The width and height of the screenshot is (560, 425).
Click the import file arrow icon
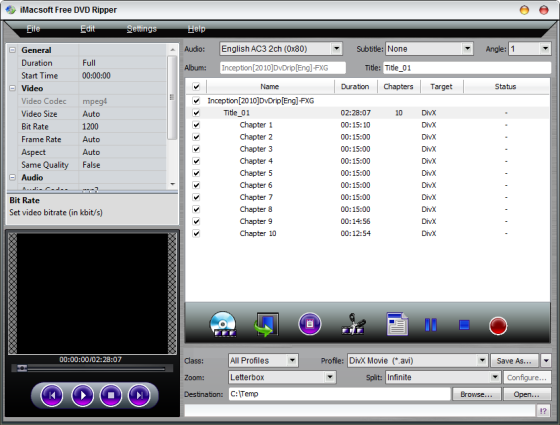point(266,324)
